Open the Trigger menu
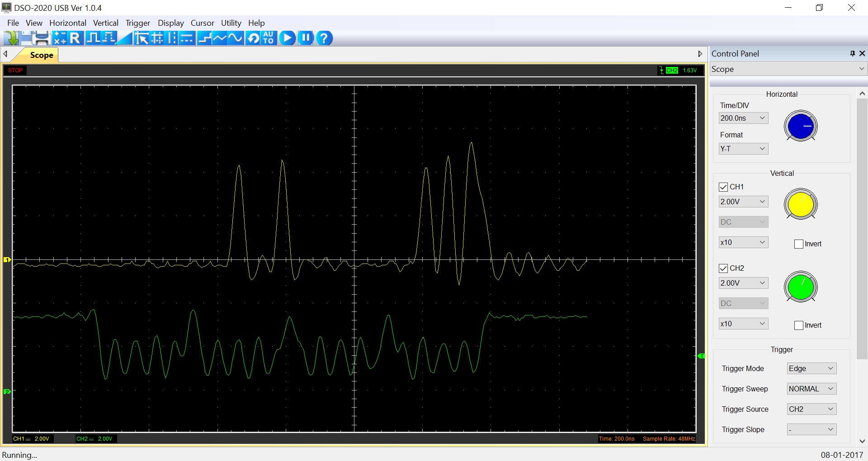 tap(137, 23)
